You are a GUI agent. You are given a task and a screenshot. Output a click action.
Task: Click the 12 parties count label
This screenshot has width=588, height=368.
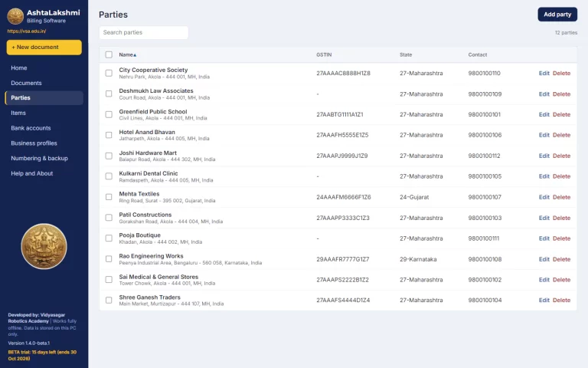coord(566,33)
